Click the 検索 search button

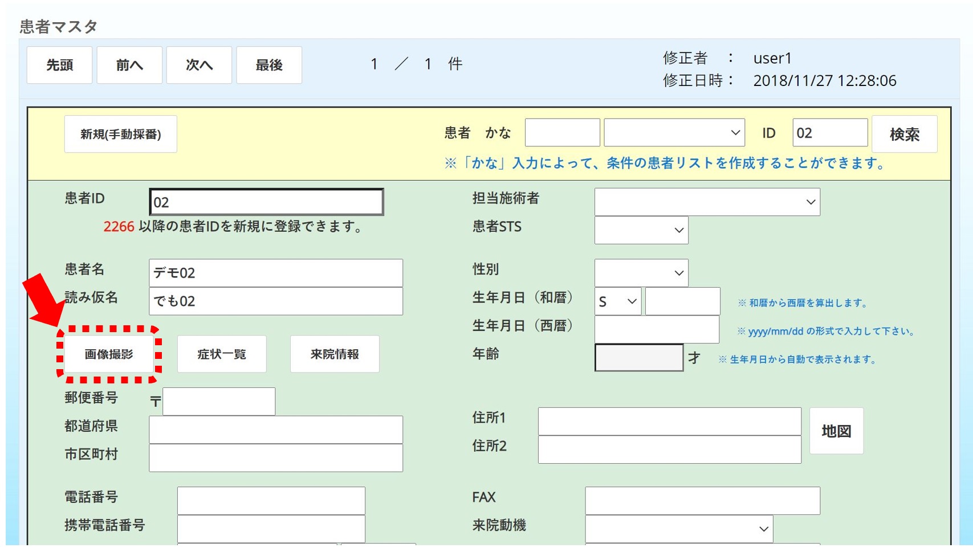click(904, 134)
